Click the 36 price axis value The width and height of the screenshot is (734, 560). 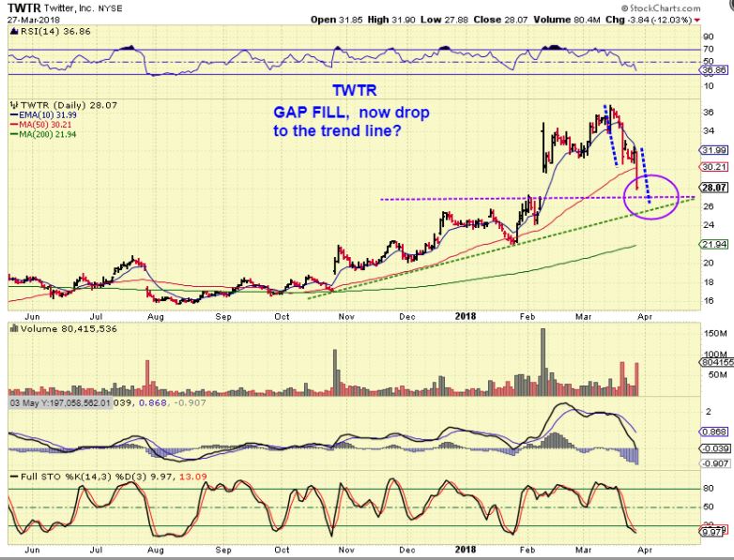coord(709,113)
